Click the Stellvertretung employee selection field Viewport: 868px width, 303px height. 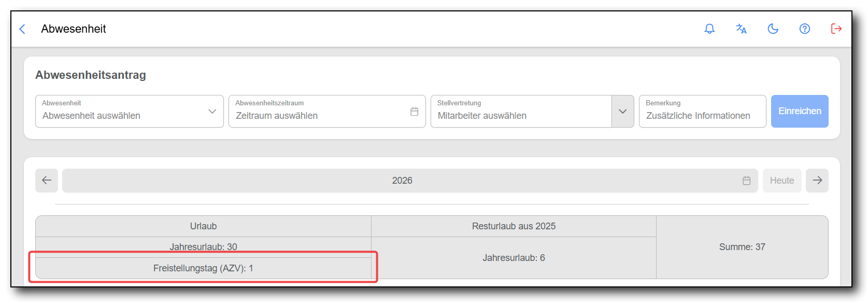pyautogui.click(x=521, y=111)
